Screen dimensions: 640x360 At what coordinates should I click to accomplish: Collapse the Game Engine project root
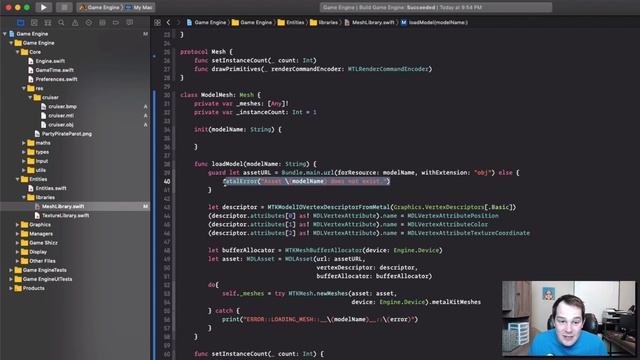click(5, 34)
